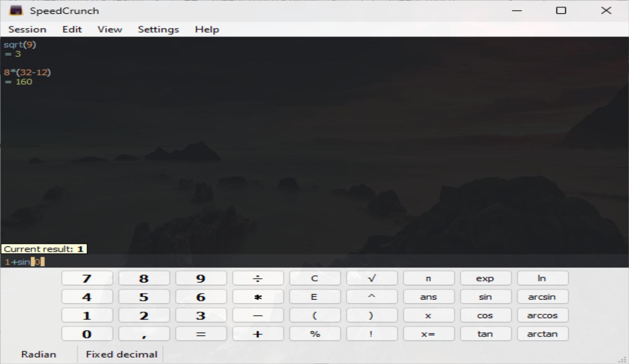
Task: Click the caret exponent key
Action: [x=371, y=297]
